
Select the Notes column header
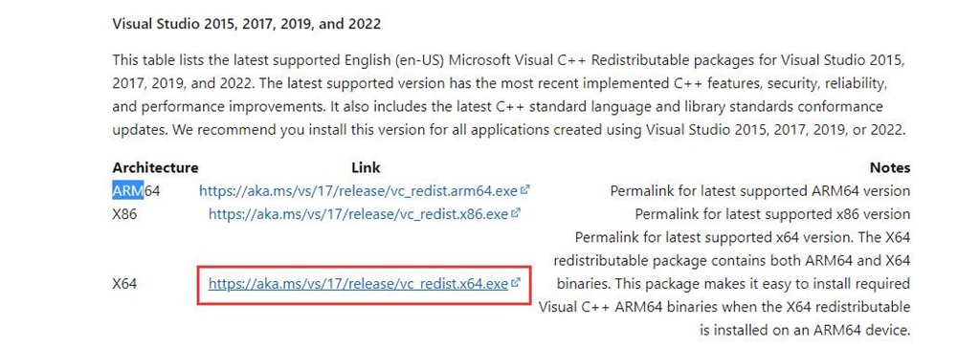pyautogui.click(x=890, y=167)
